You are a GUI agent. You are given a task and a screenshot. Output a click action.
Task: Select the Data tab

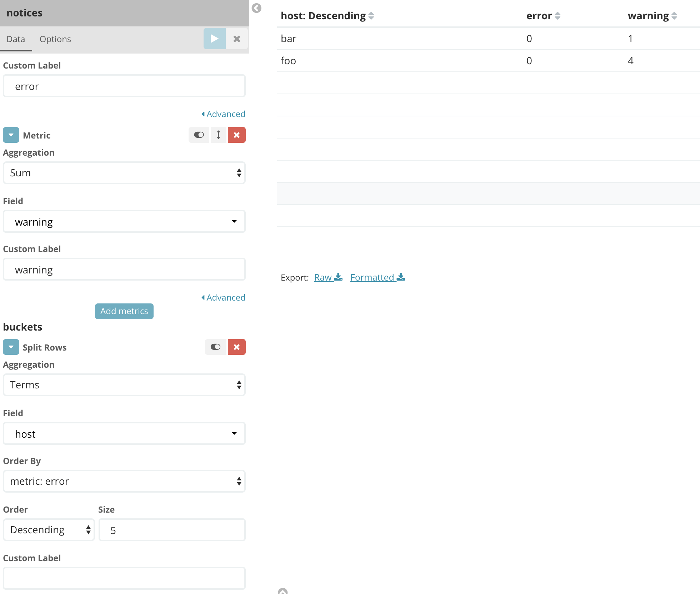pyautogui.click(x=16, y=39)
